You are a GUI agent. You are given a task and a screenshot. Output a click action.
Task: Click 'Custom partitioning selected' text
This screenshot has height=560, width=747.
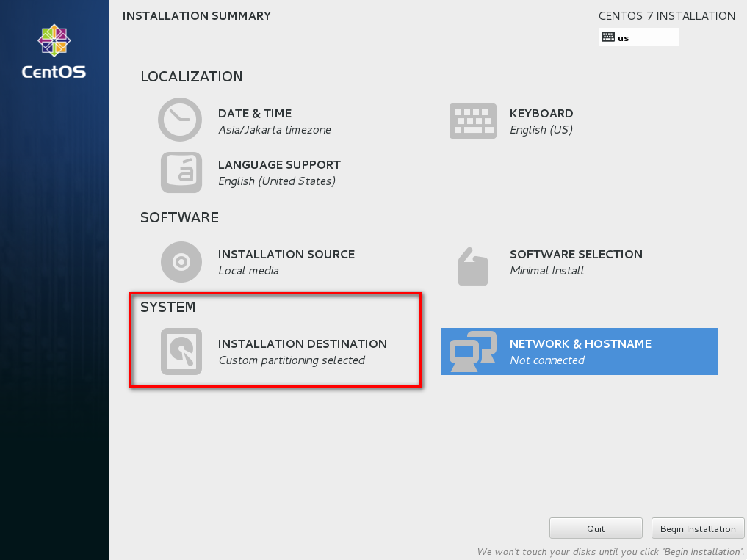pos(292,360)
